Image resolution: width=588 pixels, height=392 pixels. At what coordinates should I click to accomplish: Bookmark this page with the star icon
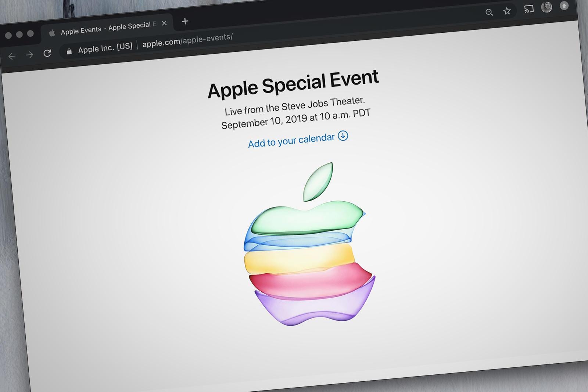click(507, 11)
